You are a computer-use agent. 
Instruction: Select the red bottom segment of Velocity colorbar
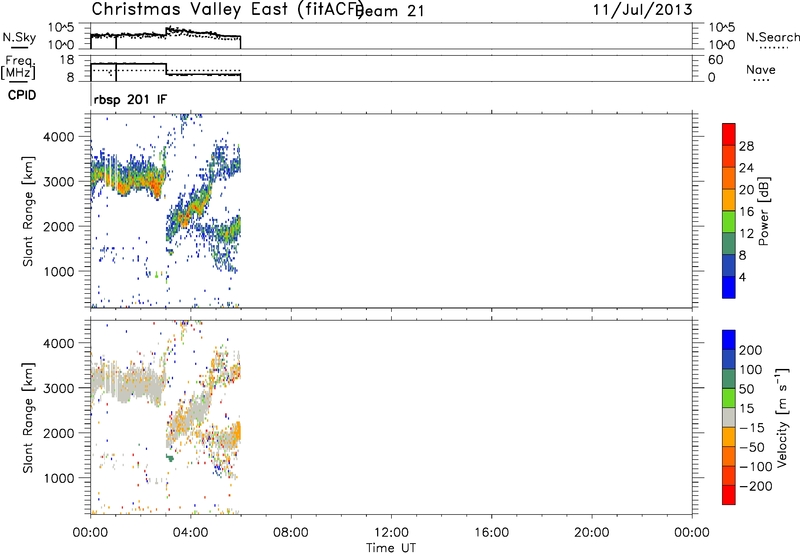tap(729, 495)
